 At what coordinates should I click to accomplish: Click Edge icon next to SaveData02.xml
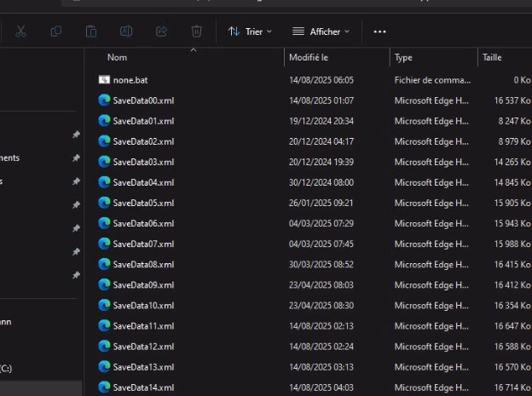click(105, 141)
